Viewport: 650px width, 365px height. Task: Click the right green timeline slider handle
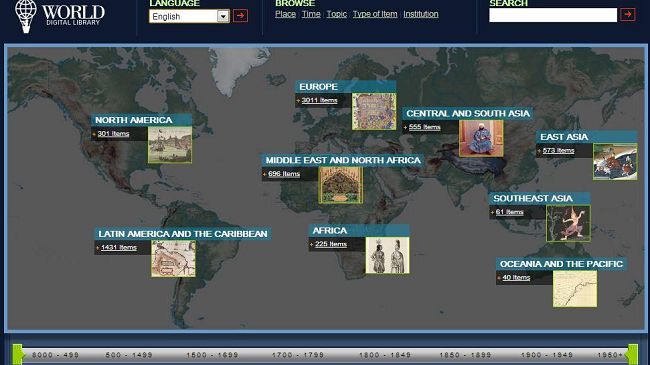click(633, 355)
